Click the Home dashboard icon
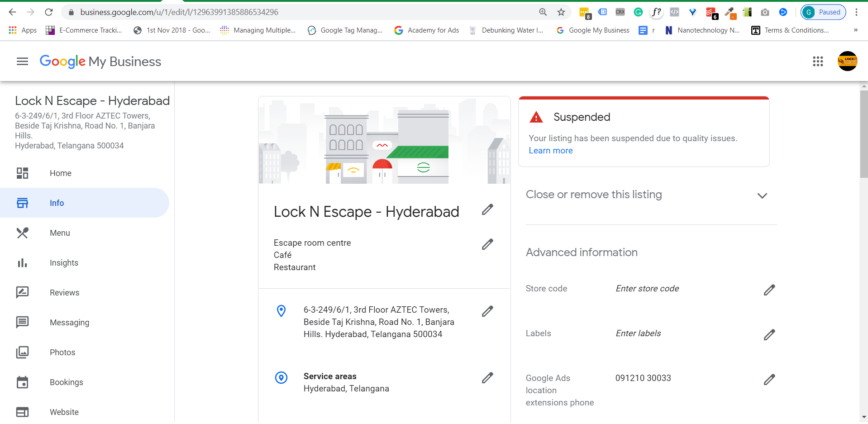Image resolution: width=868 pixels, height=424 pixels. pyautogui.click(x=22, y=173)
